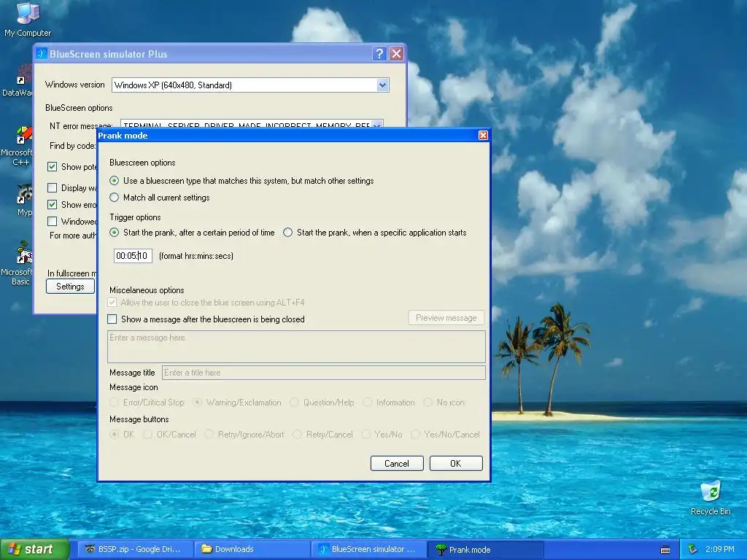The height and width of the screenshot is (560, 747).
Task: Click Cancel in Prank mode dialog
Action: (397, 463)
